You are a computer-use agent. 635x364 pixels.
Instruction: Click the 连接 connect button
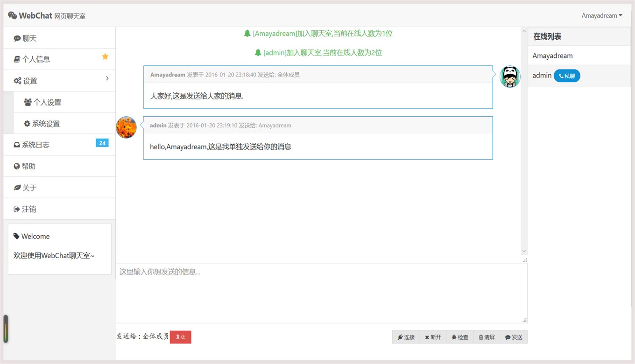pyautogui.click(x=406, y=337)
